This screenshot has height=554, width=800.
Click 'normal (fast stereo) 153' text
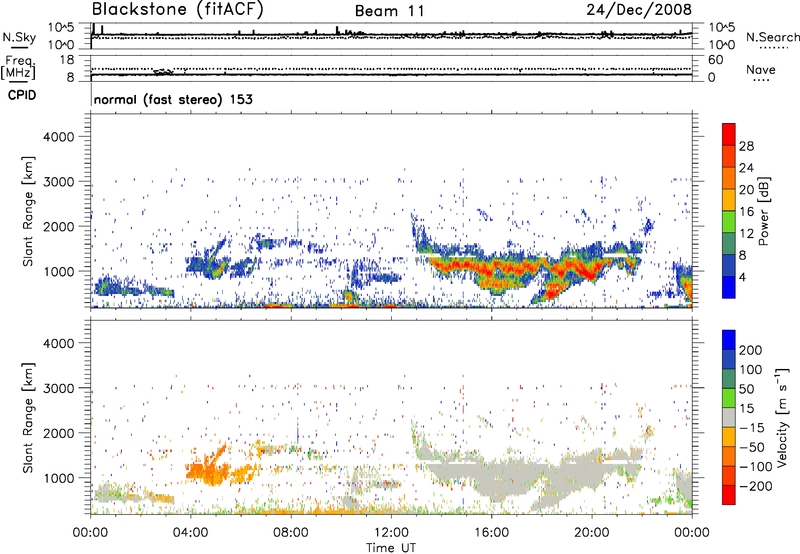(173, 99)
